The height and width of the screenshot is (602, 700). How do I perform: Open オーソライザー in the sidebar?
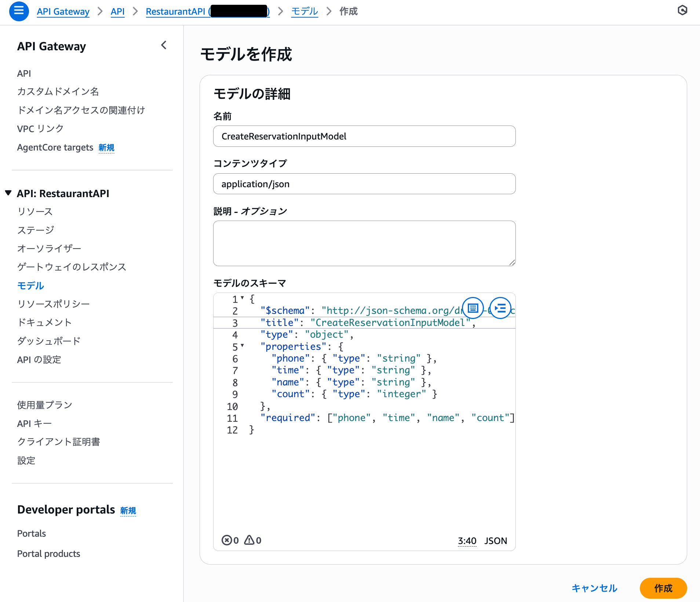point(49,248)
